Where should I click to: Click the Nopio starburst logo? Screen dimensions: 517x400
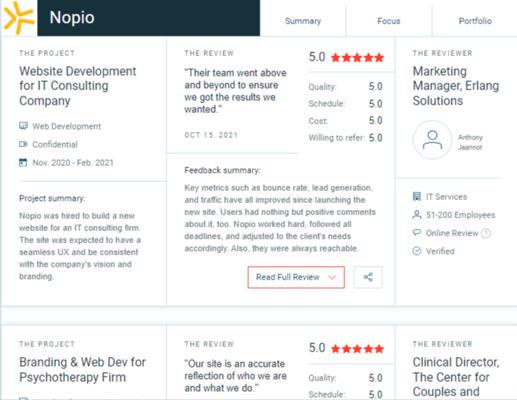tap(19, 17)
